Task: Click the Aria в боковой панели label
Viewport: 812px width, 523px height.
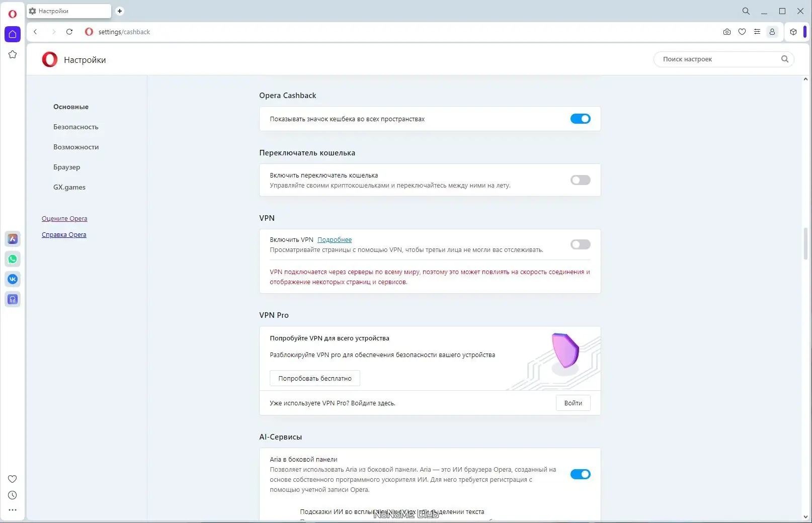Action: click(303, 459)
